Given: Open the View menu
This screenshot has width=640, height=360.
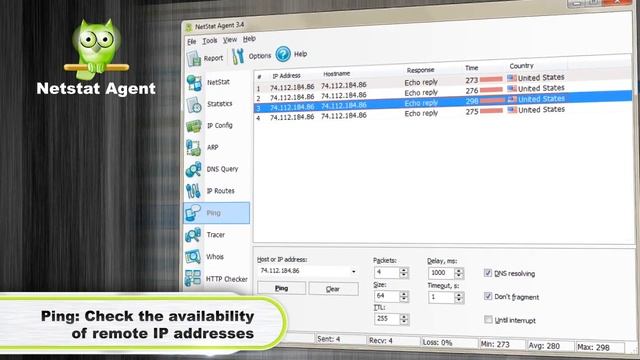Looking at the screenshot, I should click(x=230, y=40).
